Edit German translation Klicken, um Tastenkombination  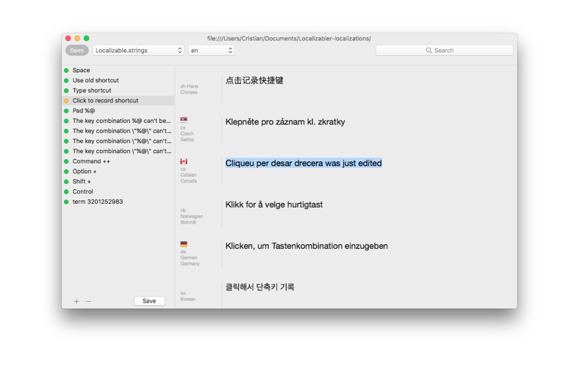(x=306, y=246)
